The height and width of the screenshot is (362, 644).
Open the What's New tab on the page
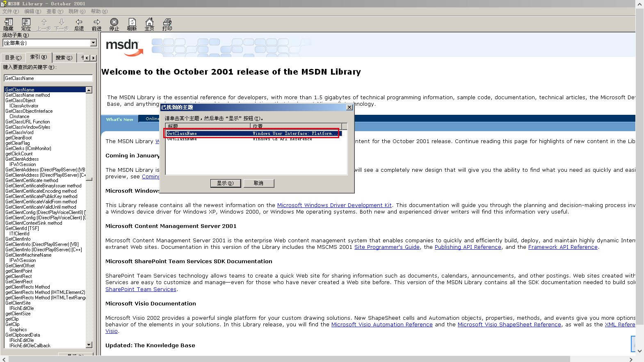click(x=119, y=119)
